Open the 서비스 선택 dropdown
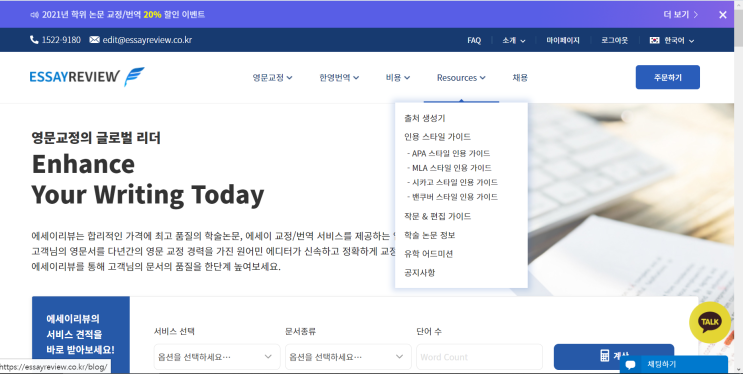Image resolution: width=743 pixels, height=374 pixels. (x=217, y=356)
